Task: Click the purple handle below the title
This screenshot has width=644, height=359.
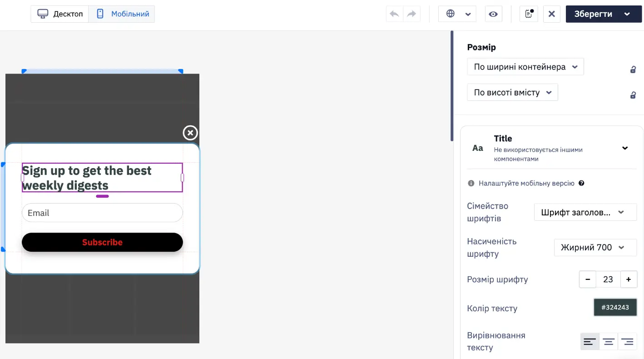Action: point(102,196)
